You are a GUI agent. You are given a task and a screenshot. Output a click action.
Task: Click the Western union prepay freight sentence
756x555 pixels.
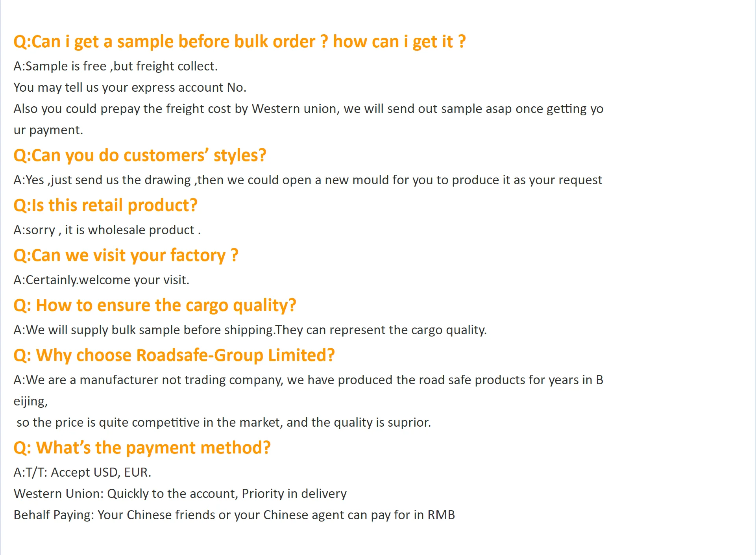point(308,109)
